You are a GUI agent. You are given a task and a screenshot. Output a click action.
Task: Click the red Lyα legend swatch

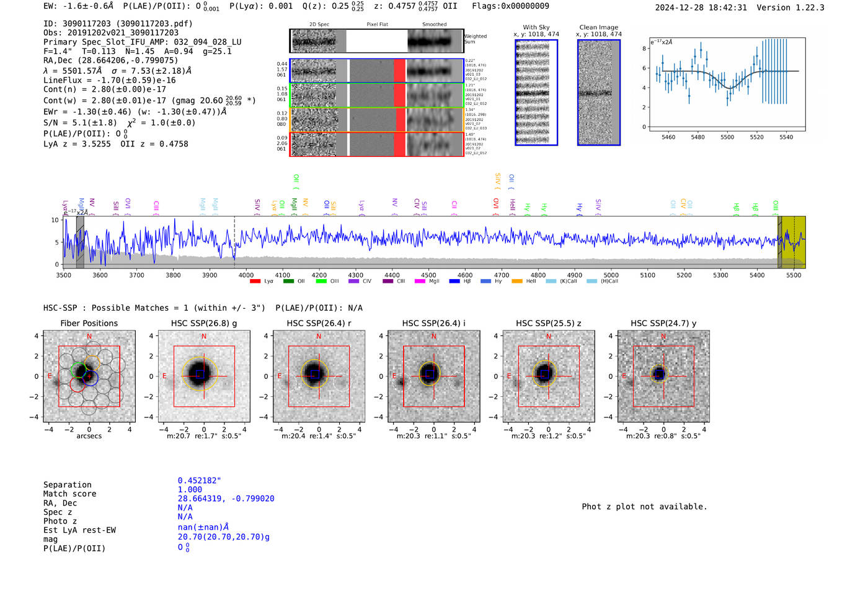tap(255, 282)
